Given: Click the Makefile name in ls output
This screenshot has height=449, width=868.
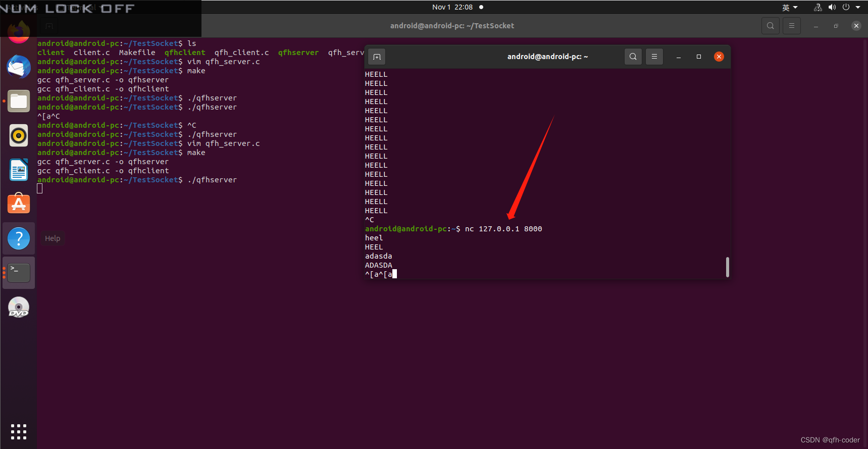Looking at the screenshot, I should pyautogui.click(x=137, y=53).
